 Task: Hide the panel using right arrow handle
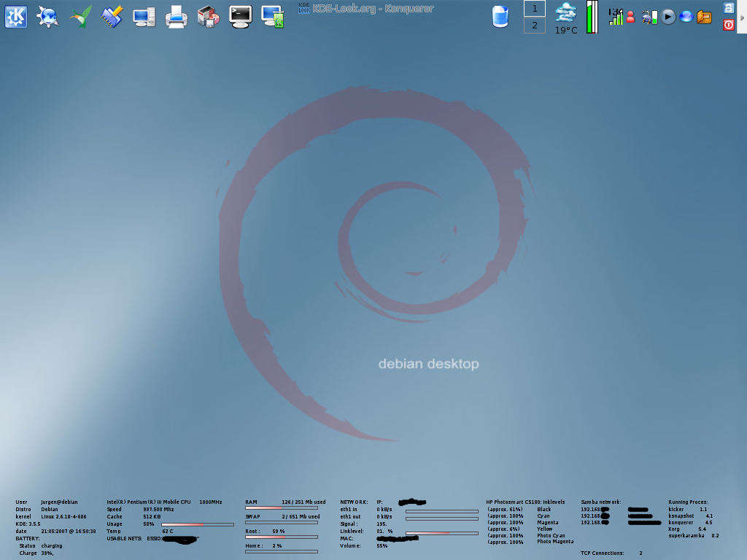(x=742, y=17)
